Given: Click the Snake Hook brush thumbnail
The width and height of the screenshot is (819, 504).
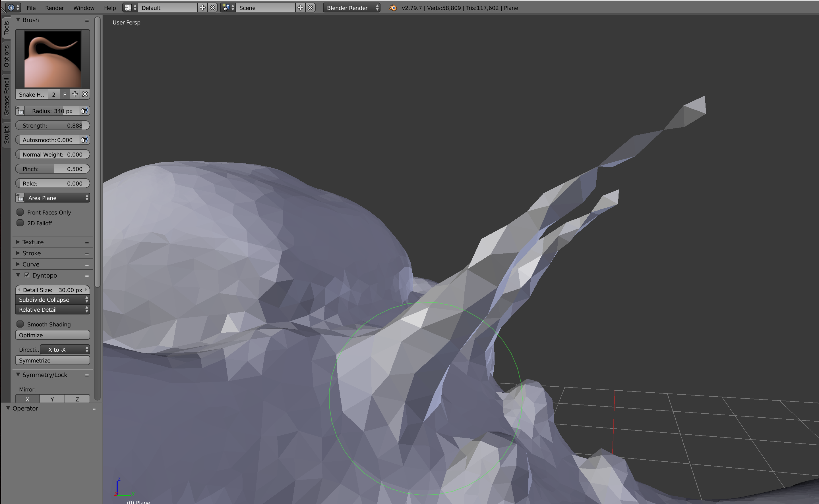Looking at the screenshot, I should (52, 59).
